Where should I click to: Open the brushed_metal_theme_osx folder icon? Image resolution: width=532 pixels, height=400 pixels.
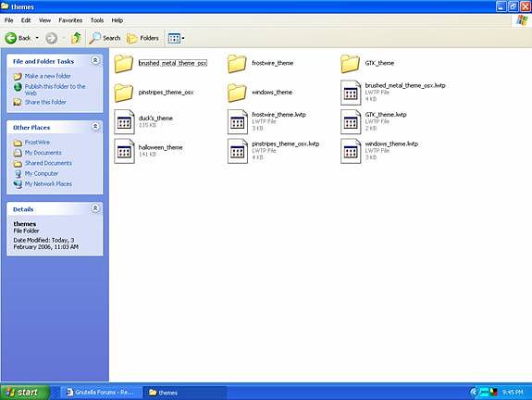123,64
